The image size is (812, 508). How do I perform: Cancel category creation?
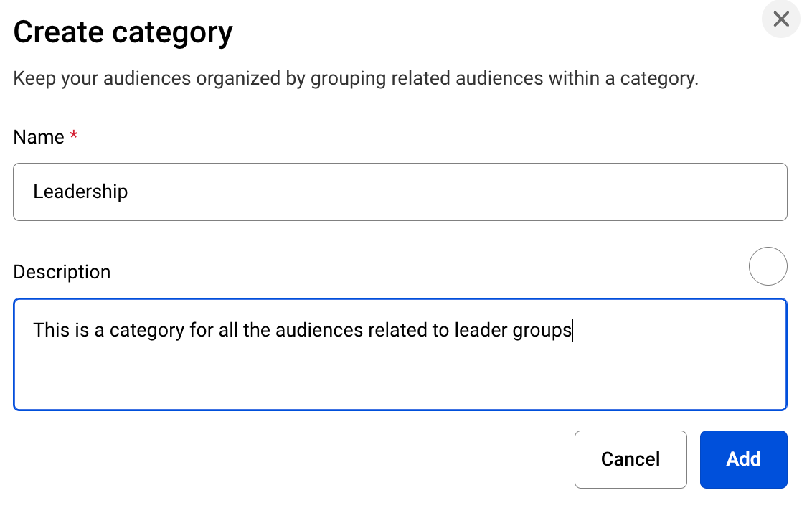pyautogui.click(x=631, y=459)
